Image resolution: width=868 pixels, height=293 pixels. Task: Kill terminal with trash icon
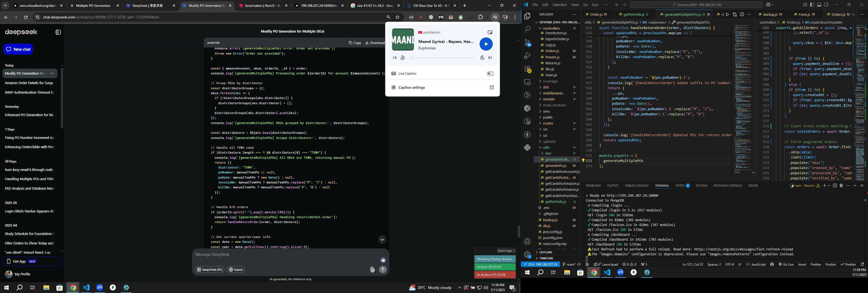click(x=841, y=186)
